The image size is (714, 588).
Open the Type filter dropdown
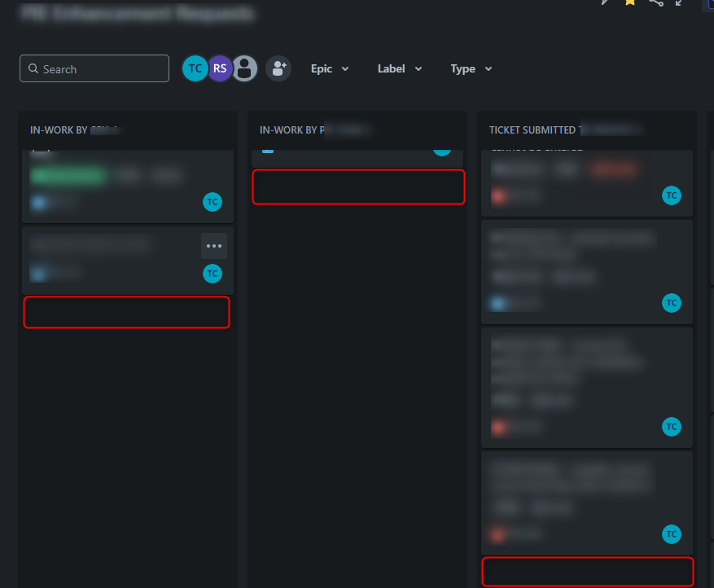471,68
